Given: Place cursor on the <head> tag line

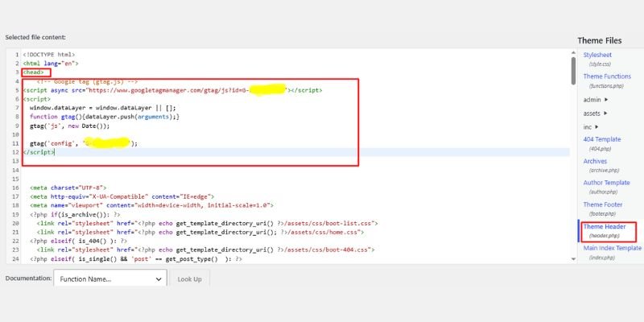Looking at the screenshot, I should (x=33, y=72).
